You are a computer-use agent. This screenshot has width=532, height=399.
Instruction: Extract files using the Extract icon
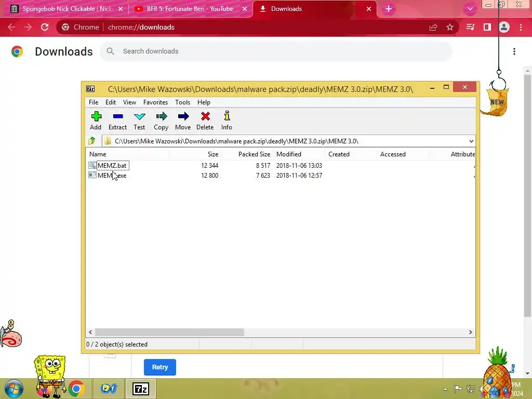[x=117, y=121]
